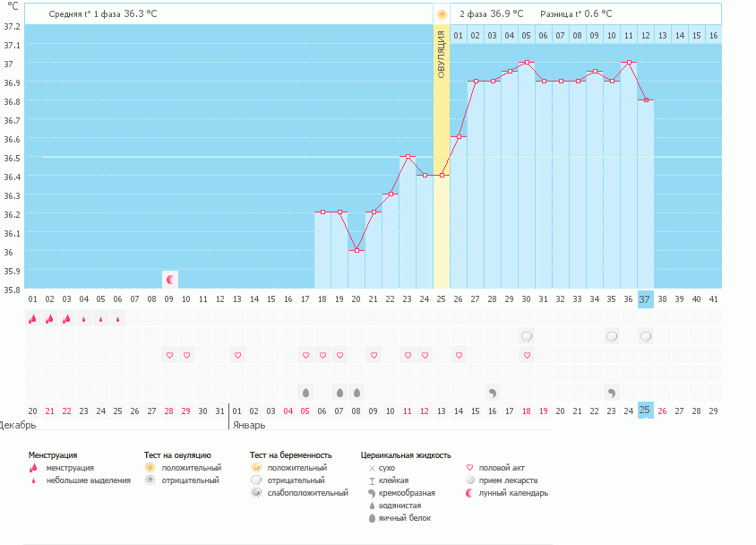Select the heart icon on cycle day 13
756x545 pixels.
click(x=237, y=355)
